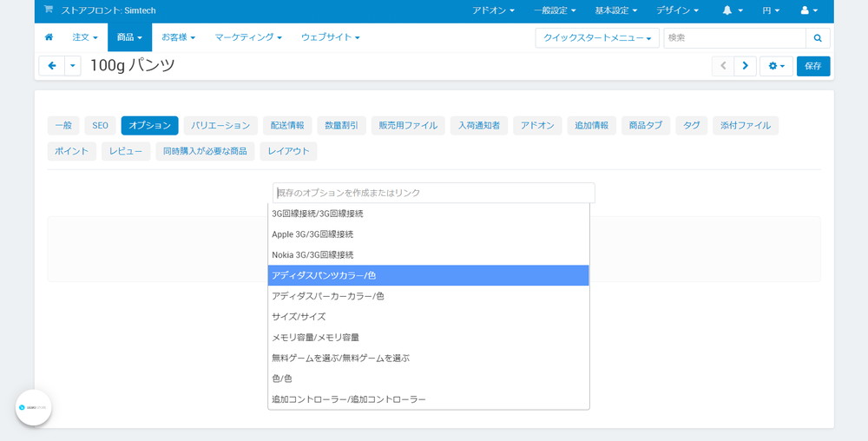868x441 pixels.
Task: Go to the previous product chevron
Action: coord(723,66)
